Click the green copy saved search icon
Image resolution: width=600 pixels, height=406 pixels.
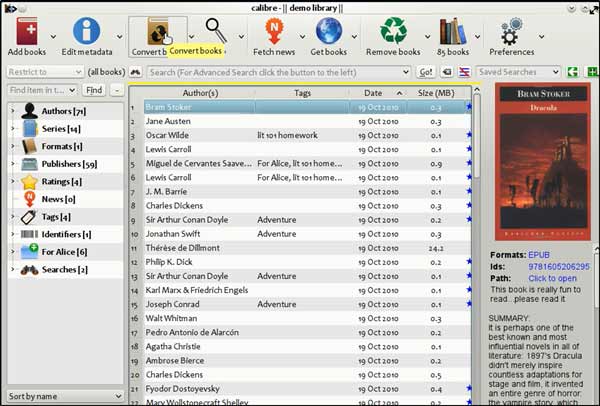pyautogui.click(x=572, y=72)
